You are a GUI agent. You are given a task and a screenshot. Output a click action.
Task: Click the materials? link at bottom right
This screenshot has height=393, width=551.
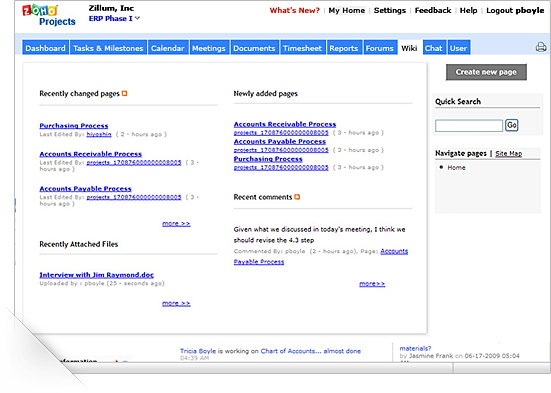coord(415,348)
